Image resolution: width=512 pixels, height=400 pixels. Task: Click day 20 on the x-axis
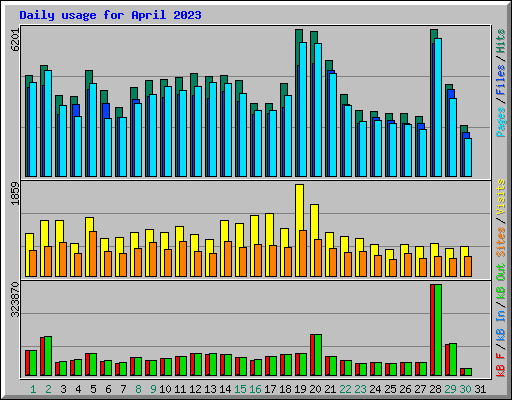[x=315, y=389]
